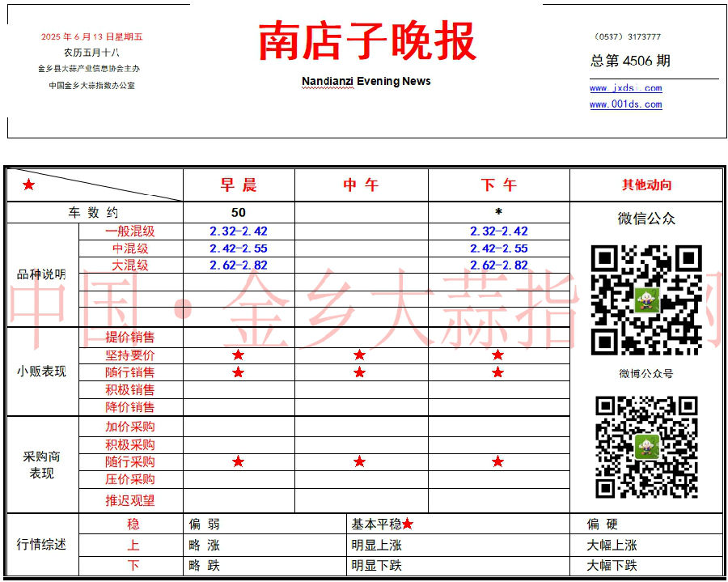Click the 随行销售 star under 下午

coord(497,372)
